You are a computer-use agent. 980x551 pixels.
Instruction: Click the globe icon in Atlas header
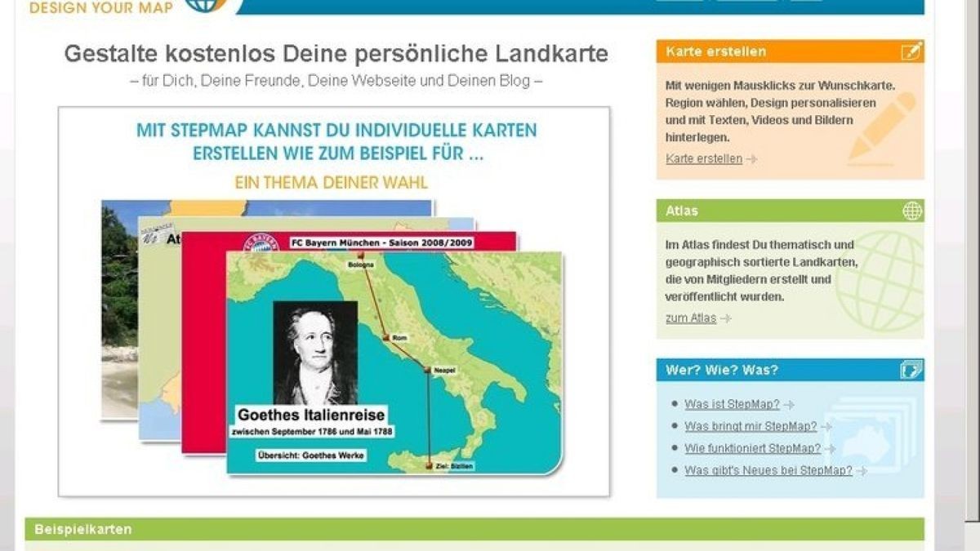click(x=911, y=211)
